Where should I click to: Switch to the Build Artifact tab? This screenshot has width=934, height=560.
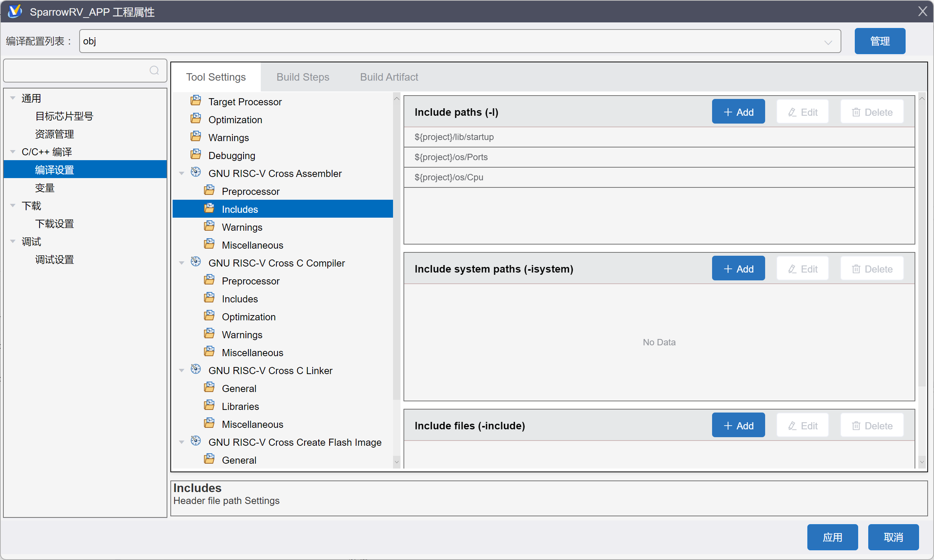coord(389,77)
